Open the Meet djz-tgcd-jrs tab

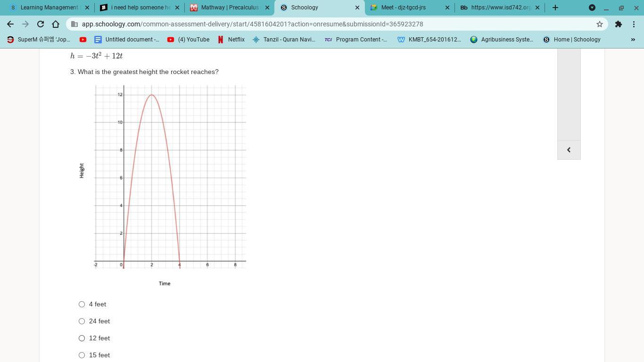tap(410, 8)
